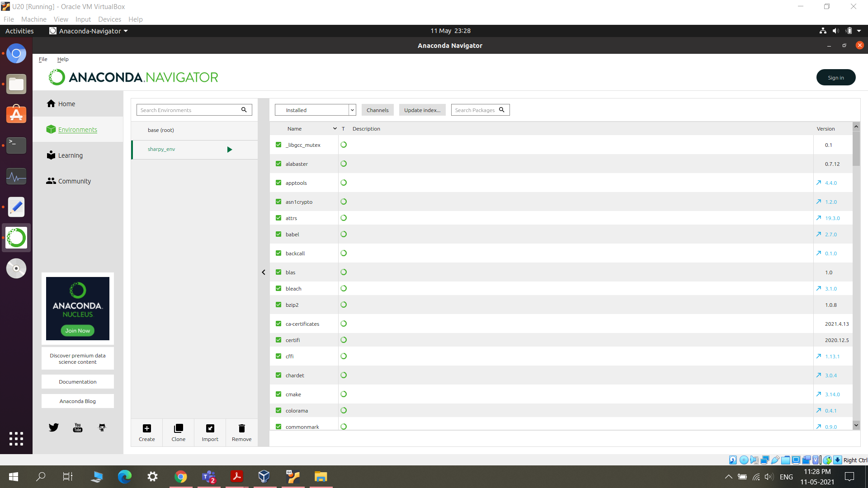Open Microsoft Edge in Windows taskbar
The width and height of the screenshot is (868, 488).
point(125,476)
